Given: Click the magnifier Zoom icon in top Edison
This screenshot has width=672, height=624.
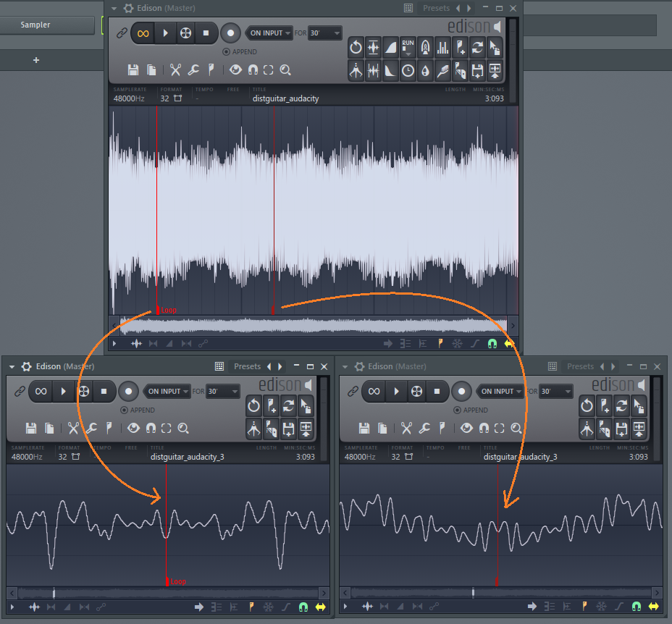Looking at the screenshot, I should (x=285, y=69).
